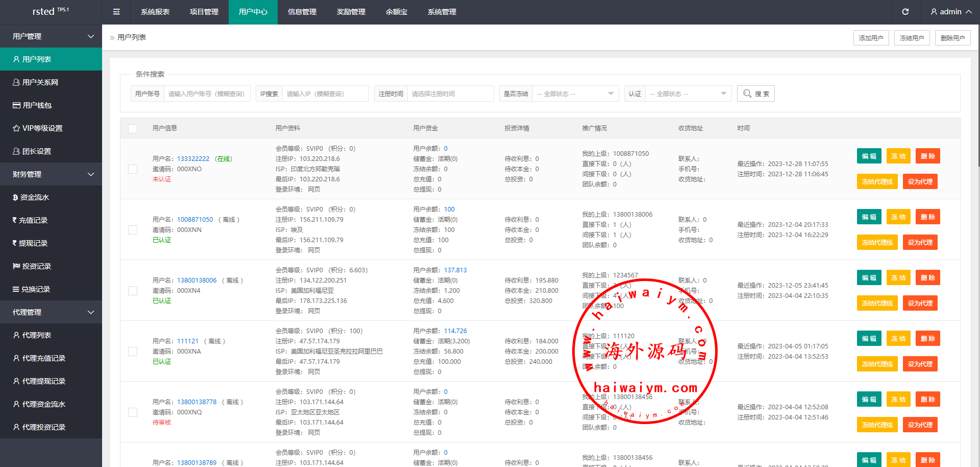
Task: Click the sidebar collapse hamburger icon
Action: [116, 12]
